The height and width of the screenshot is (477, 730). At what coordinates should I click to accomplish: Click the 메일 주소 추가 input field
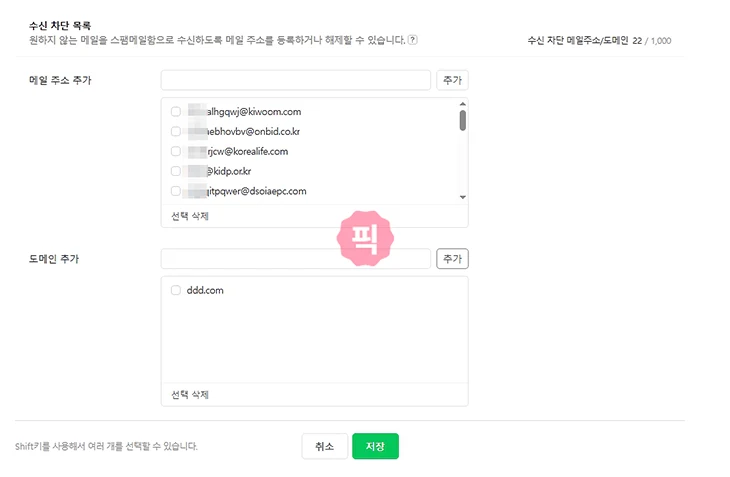(296, 80)
